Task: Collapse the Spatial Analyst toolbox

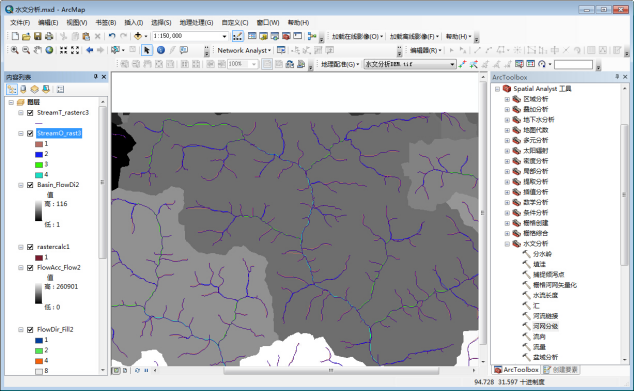Action: click(497, 89)
